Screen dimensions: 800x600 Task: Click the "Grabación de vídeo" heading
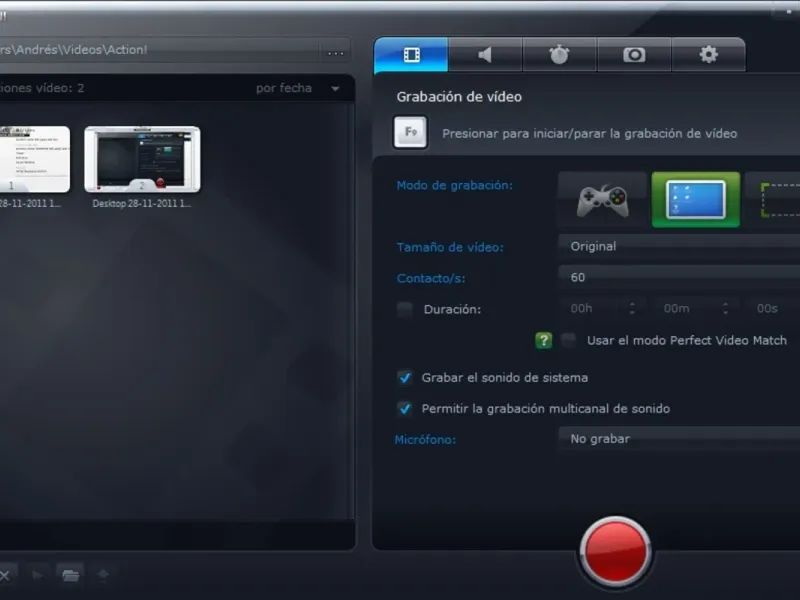pos(459,97)
